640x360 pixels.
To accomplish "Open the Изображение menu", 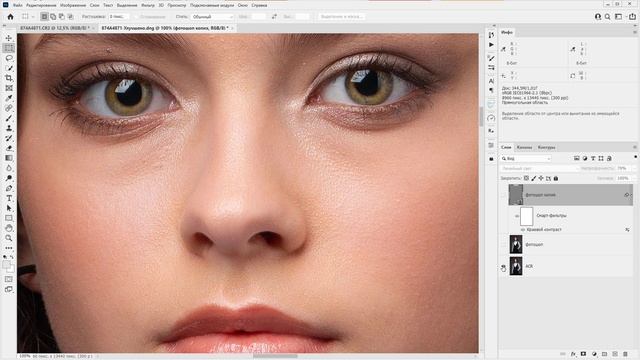I will 73,5.
